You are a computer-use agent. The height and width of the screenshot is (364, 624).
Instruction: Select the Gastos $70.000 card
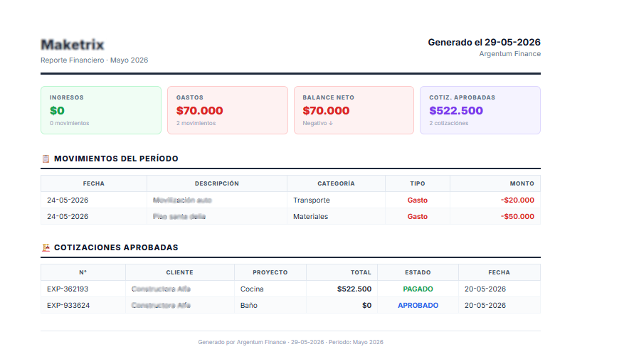pyautogui.click(x=228, y=110)
